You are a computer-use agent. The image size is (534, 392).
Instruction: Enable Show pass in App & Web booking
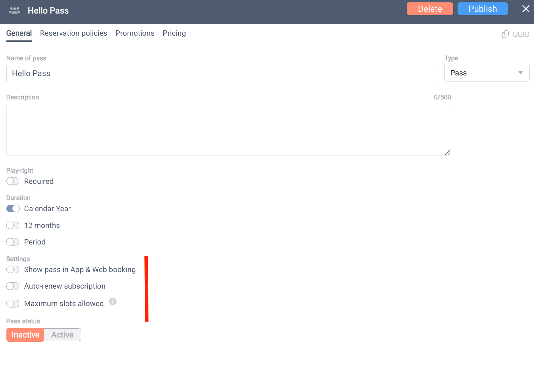click(13, 269)
